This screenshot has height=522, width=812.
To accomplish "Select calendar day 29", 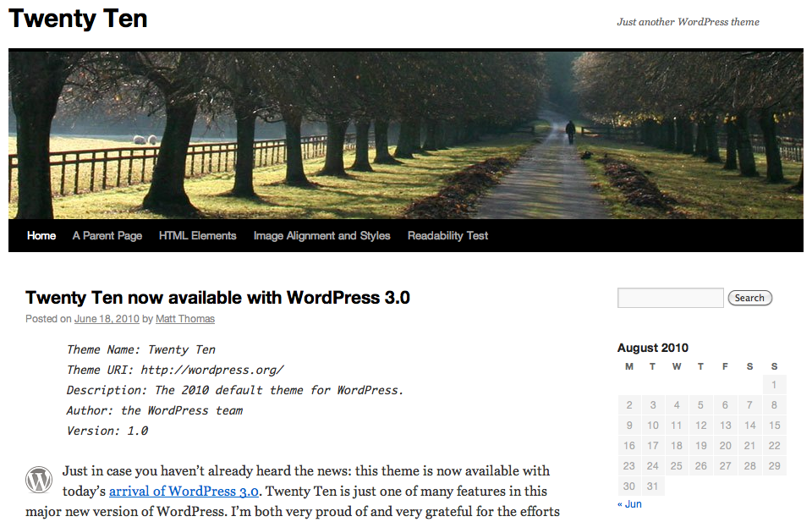I will (x=774, y=465).
